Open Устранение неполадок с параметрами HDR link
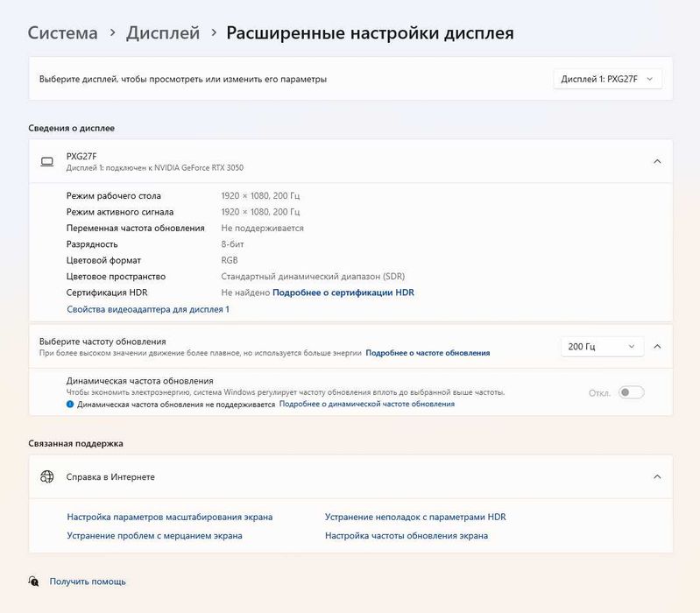The width and height of the screenshot is (700, 613). tap(415, 517)
